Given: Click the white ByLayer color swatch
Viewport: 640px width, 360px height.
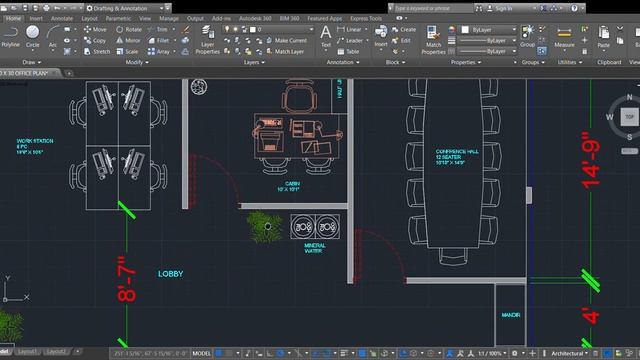Looking at the screenshot, I should 464,29.
